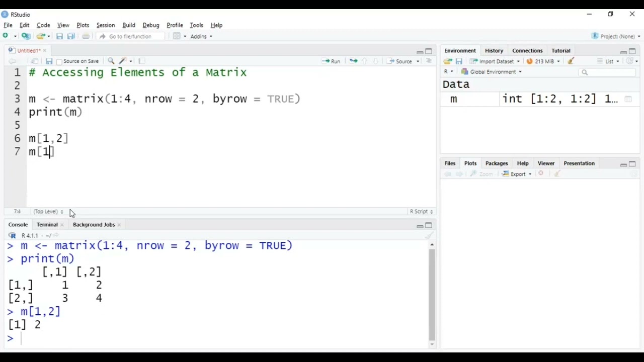The height and width of the screenshot is (362, 644).
Task: Switch to the Tutorial tab
Action: tap(561, 51)
